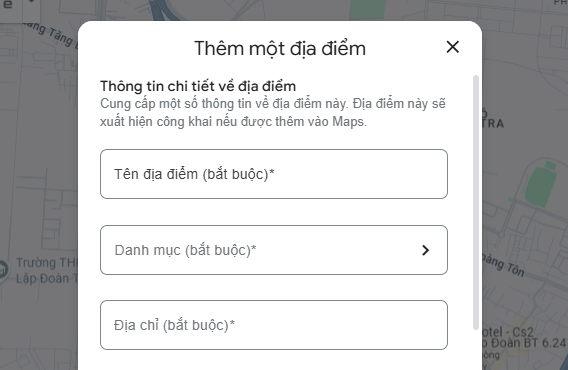Image resolution: width=568 pixels, height=370 pixels.
Task: Click the chevron arrow in Danh mục field
Action: pos(425,250)
